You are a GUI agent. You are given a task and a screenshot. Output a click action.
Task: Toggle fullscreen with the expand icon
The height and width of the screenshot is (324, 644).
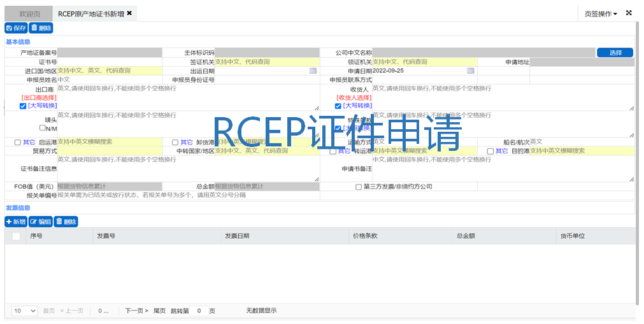(629, 13)
